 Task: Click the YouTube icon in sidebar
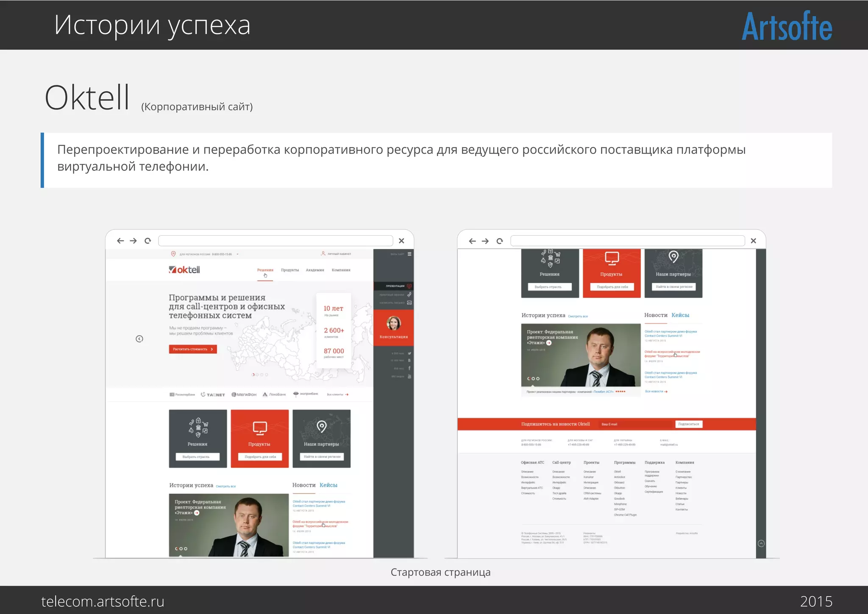[x=409, y=376]
